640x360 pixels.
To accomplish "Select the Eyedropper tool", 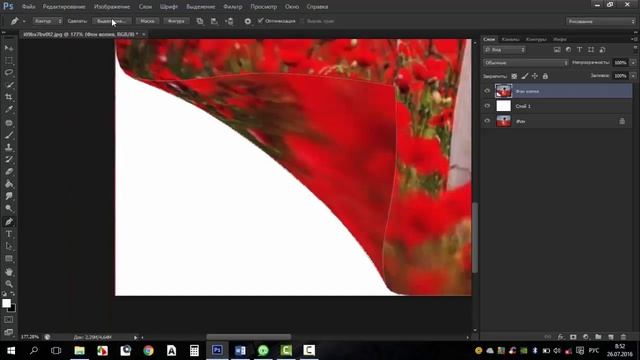I will coord(9,109).
